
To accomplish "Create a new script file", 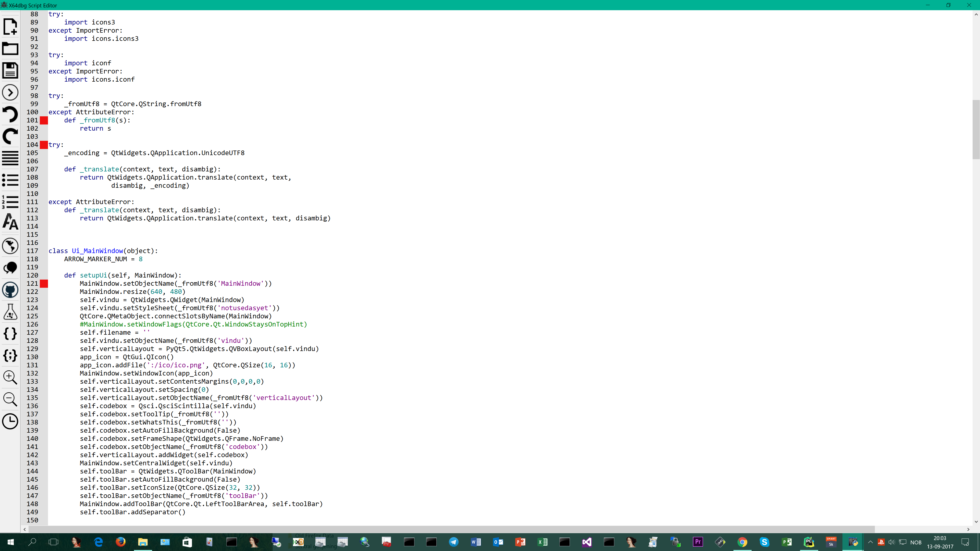I will click(10, 27).
